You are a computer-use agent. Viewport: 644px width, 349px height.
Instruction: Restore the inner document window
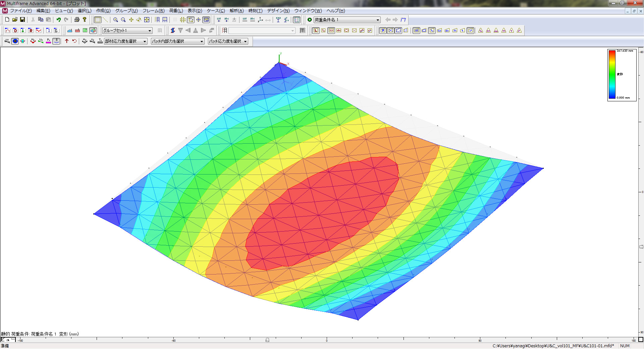pos(634,11)
